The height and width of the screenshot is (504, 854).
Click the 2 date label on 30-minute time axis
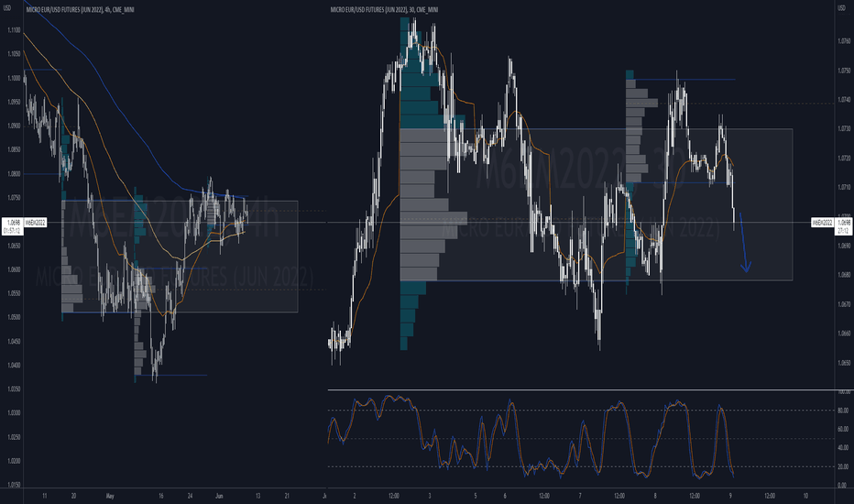[x=355, y=496]
